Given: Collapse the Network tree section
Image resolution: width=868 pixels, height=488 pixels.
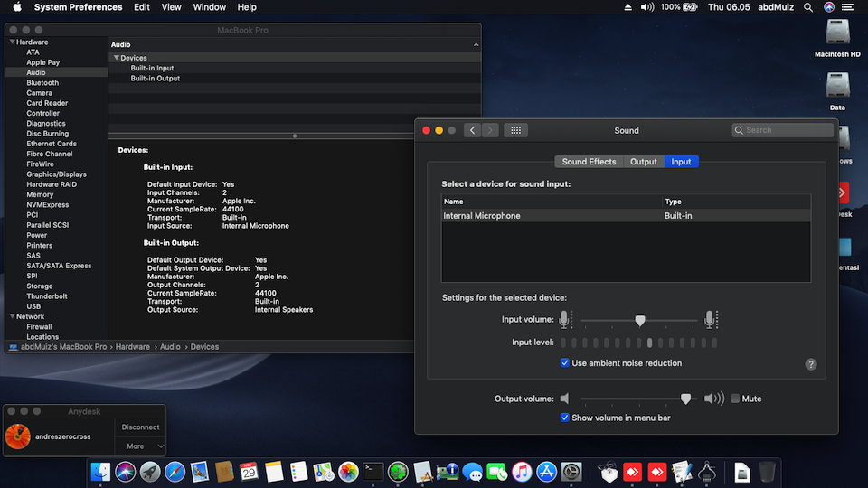Looking at the screenshot, I should click(13, 316).
